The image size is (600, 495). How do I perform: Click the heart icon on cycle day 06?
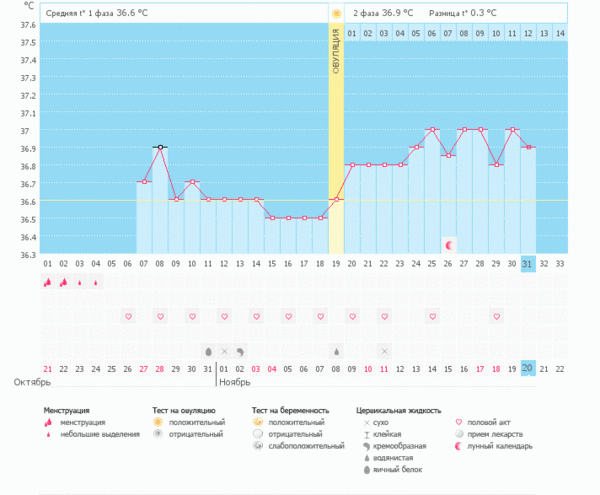(x=128, y=317)
